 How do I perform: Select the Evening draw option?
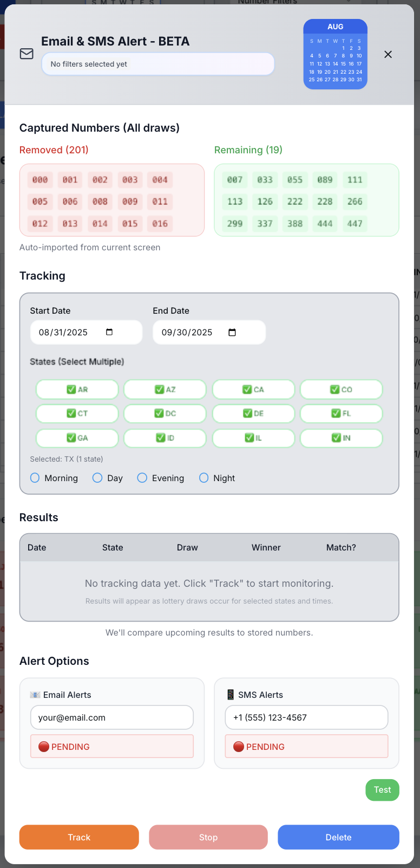pyautogui.click(x=142, y=478)
